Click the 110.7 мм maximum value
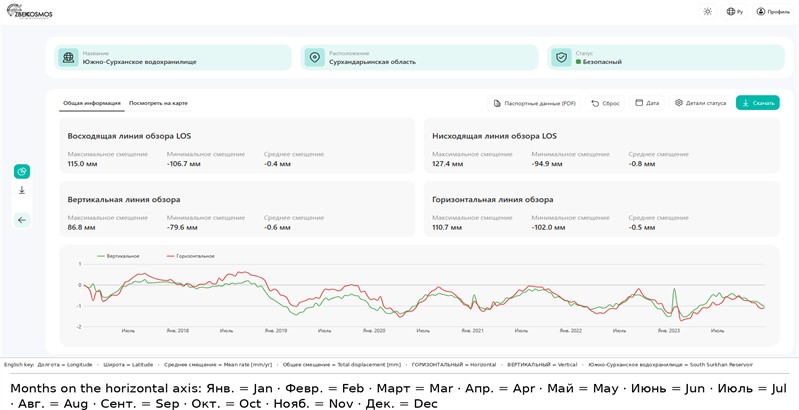799x410 pixels. (x=447, y=228)
